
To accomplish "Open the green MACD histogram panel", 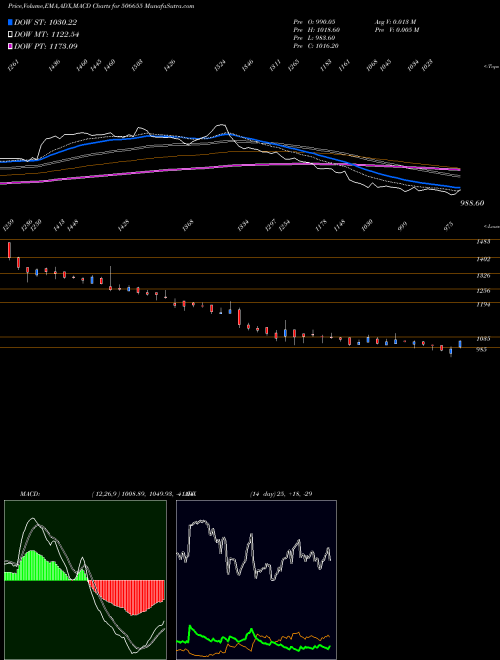I will click(x=85, y=580).
